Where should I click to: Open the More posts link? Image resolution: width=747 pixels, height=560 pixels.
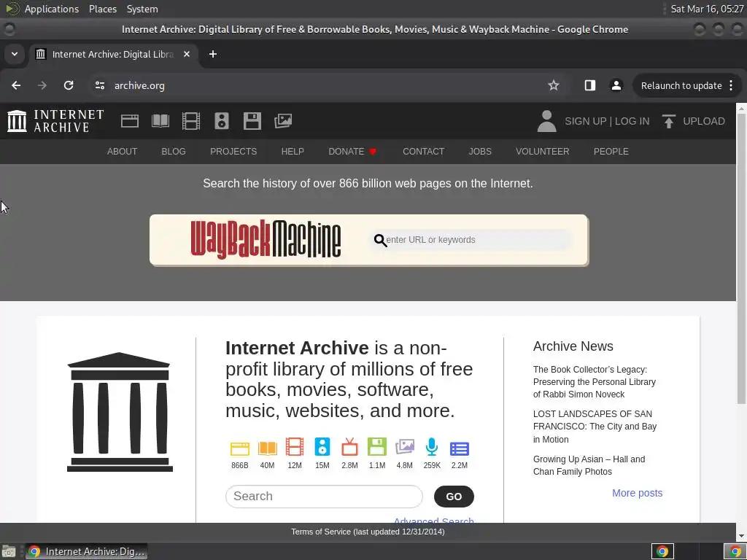click(x=637, y=493)
